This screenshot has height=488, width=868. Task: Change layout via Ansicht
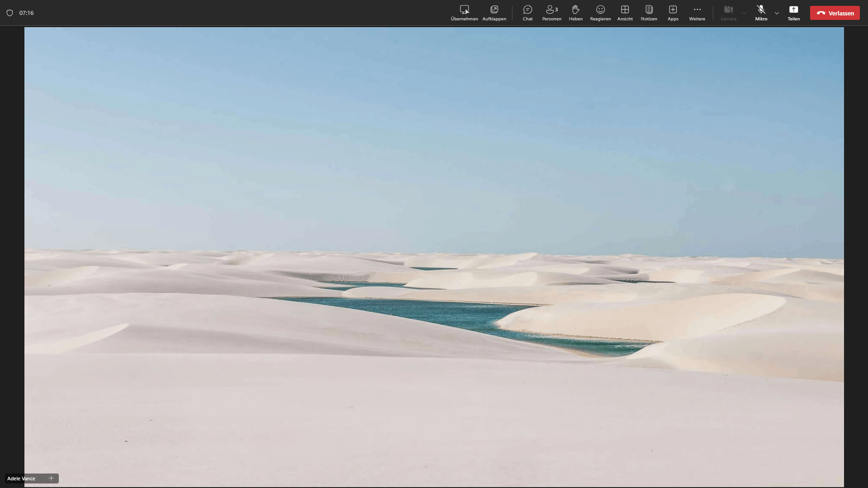click(625, 13)
